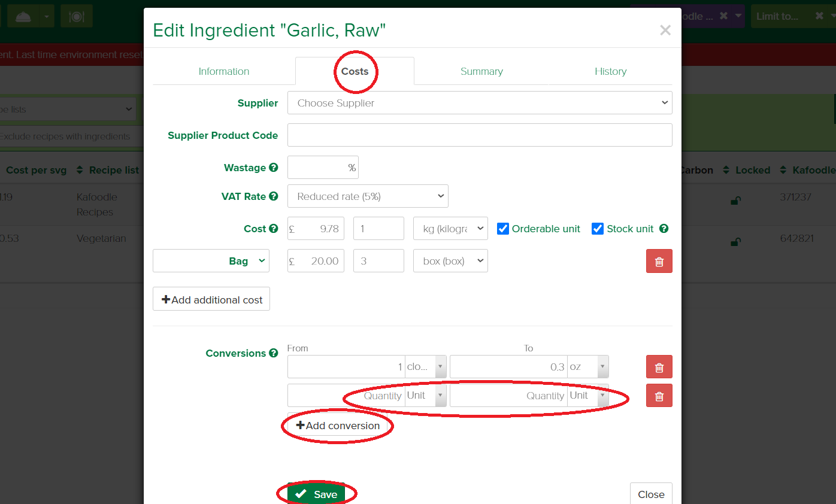Open the Choose Supplier dropdown
Screen dimensions: 836x504
(x=479, y=103)
